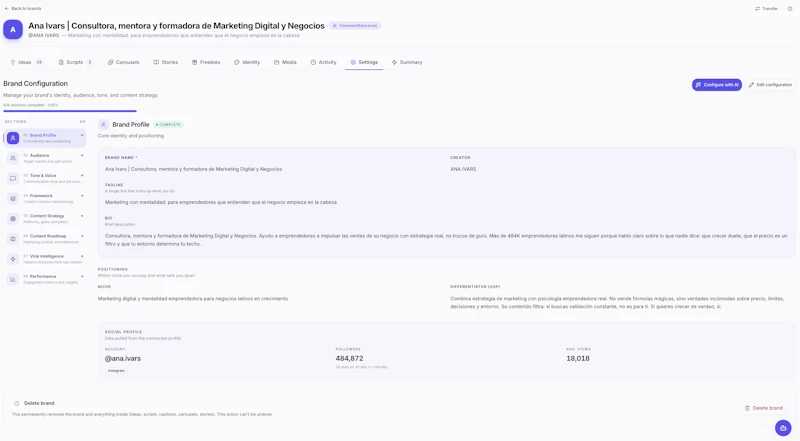Select Content Roadmap section icon
Screen dimensions: 800x441
(13, 239)
